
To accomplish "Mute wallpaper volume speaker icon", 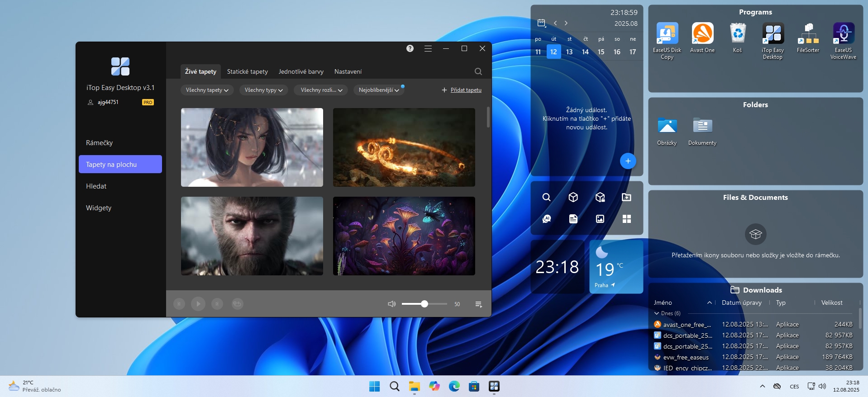I will click(392, 304).
